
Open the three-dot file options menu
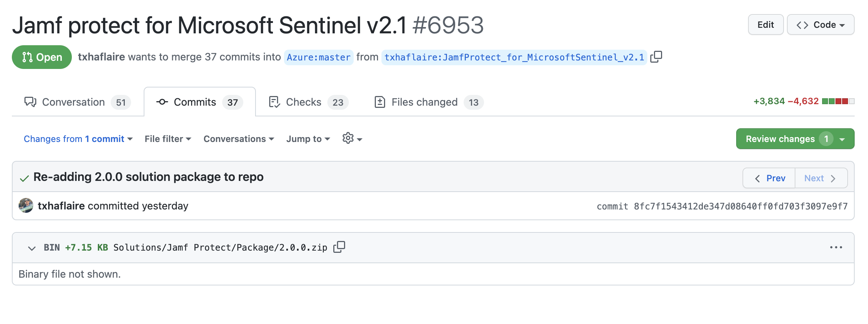click(x=836, y=247)
